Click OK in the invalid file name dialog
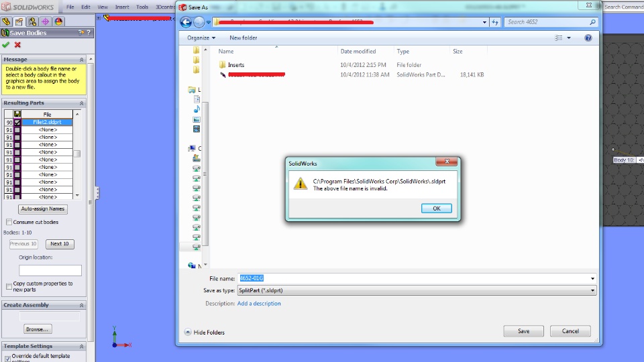The width and height of the screenshot is (644, 362). (436, 208)
